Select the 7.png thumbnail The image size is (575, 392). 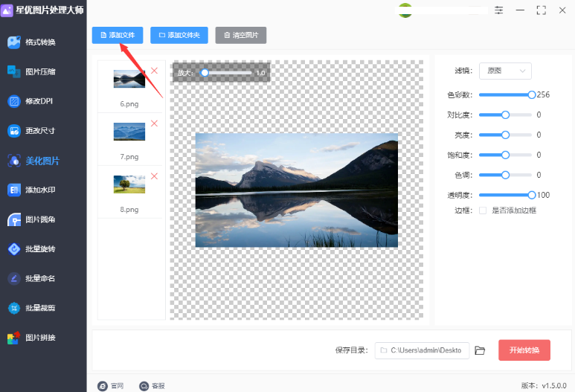[129, 132]
